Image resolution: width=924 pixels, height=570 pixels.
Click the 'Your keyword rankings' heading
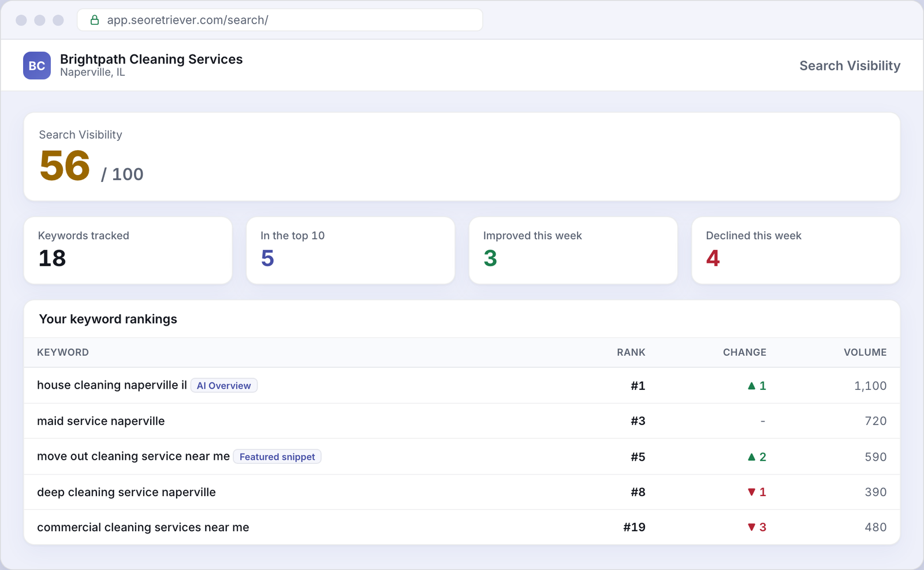[x=108, y=319]
